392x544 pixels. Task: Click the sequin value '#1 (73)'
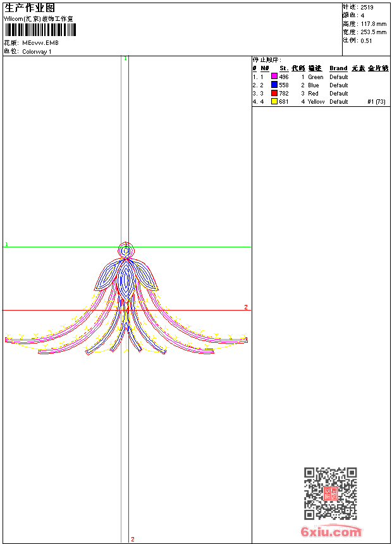point(376,102)
